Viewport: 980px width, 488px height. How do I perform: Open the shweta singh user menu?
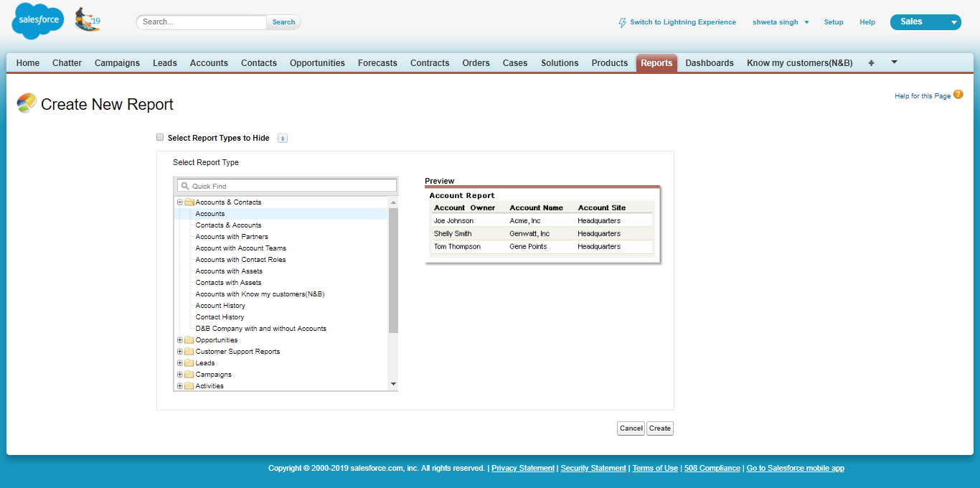coord(781,22)
